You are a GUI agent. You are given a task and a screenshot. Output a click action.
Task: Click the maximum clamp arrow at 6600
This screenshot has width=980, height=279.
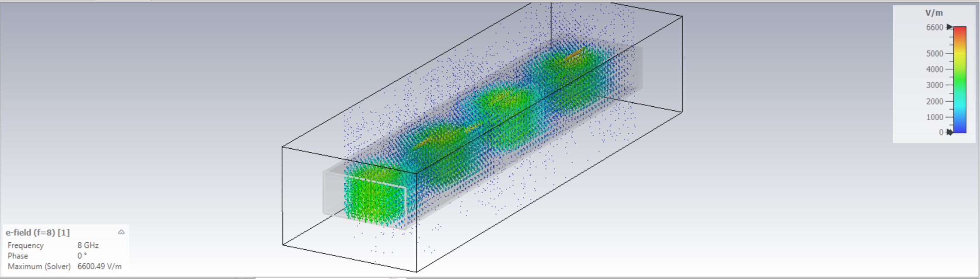click(x=949, y=27)
